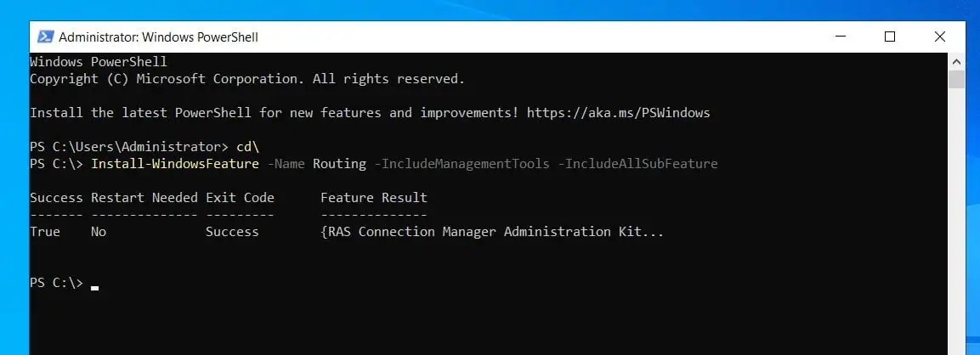Click the cd\ command text
The height and width of the screenshot is (355, 980).
(247, 148)
